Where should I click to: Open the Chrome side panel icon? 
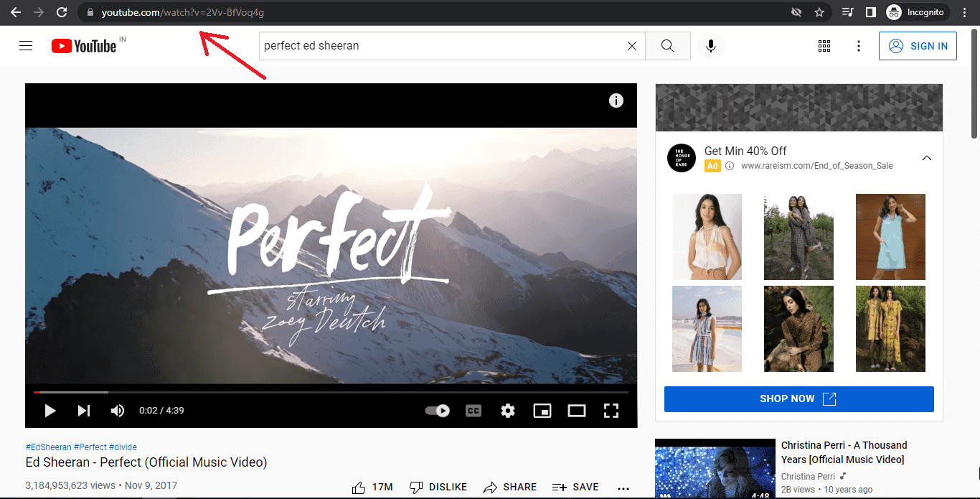tap(870, 12)
